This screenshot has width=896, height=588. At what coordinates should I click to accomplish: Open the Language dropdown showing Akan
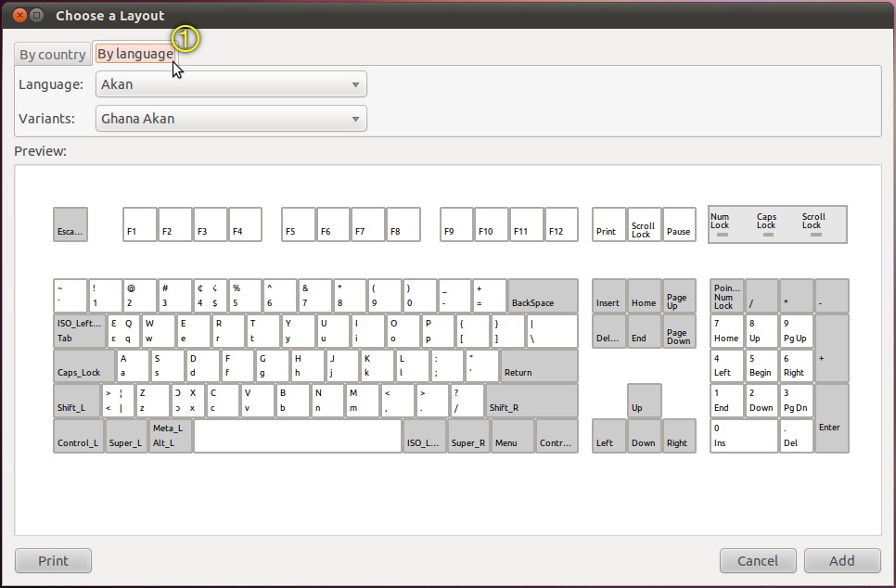point(230,83)
